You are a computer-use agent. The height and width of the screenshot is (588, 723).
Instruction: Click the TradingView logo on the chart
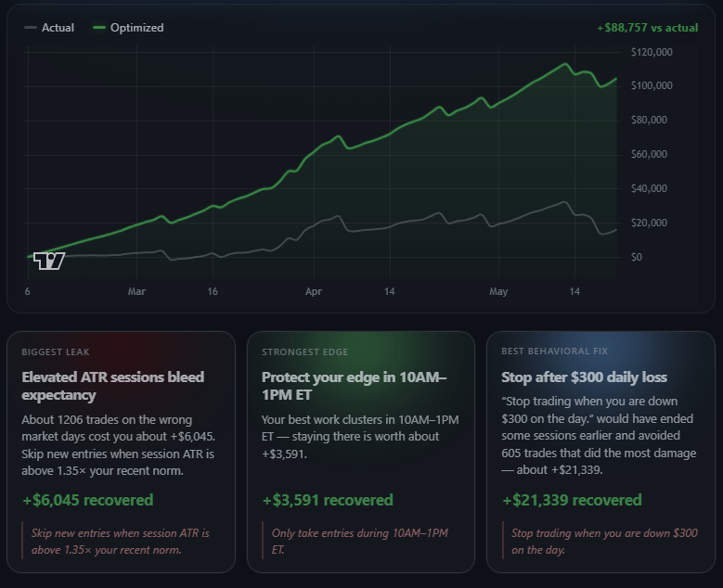49,261
